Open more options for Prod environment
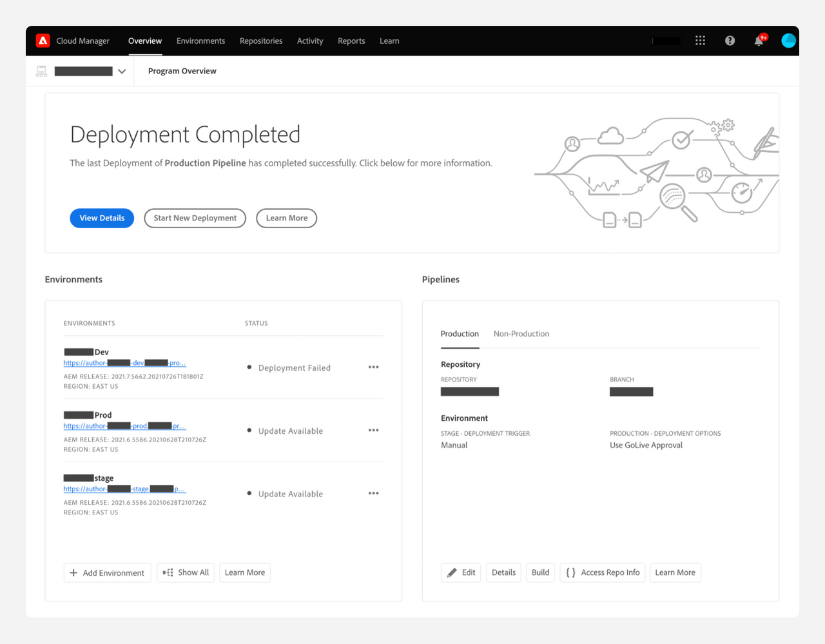This screenshot has height=644, width=825. click(373, 431)
